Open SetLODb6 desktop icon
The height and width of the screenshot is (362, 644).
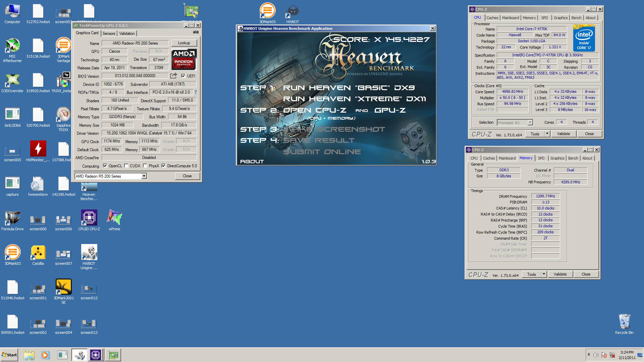pyautogui.click(x=12, y=117)
